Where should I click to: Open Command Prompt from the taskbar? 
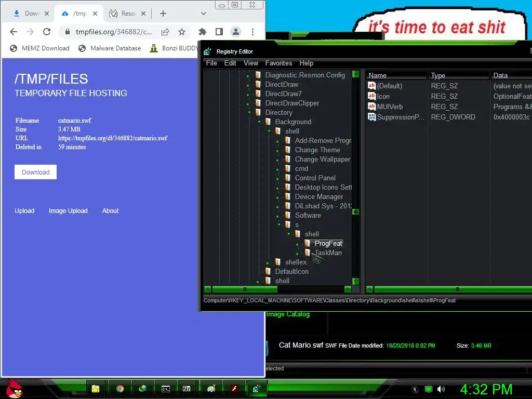coord(166,389)
